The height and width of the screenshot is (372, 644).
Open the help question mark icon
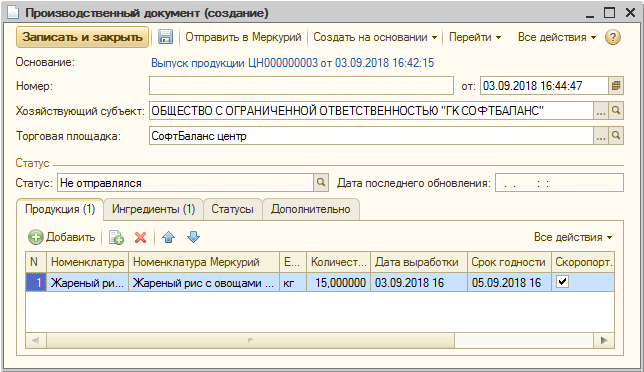tap(612, 37)
